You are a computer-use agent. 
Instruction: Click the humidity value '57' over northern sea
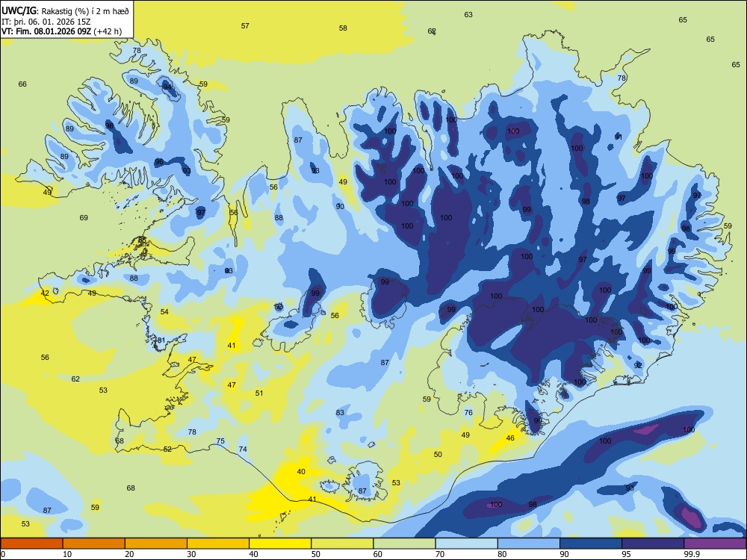[x=245, y=25]
